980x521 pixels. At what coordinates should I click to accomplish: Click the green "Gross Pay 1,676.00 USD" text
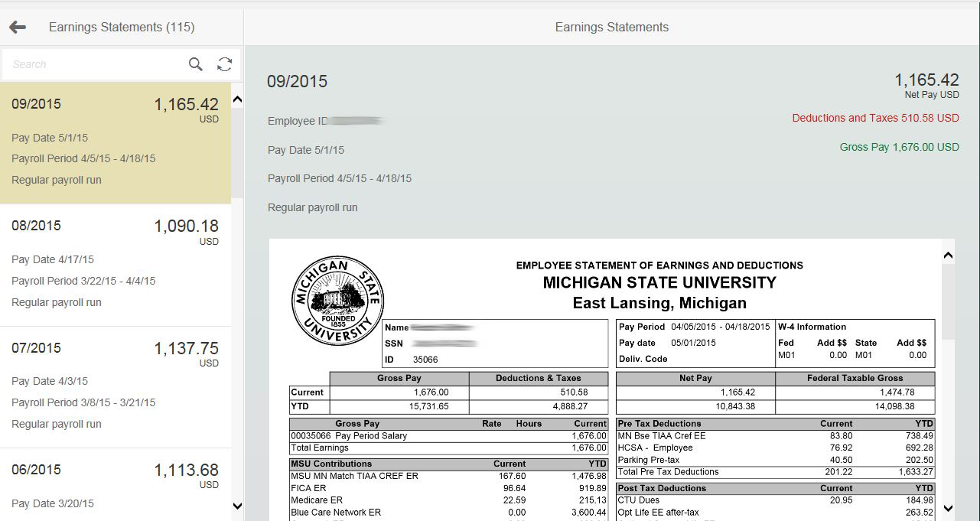click(899, 147)
